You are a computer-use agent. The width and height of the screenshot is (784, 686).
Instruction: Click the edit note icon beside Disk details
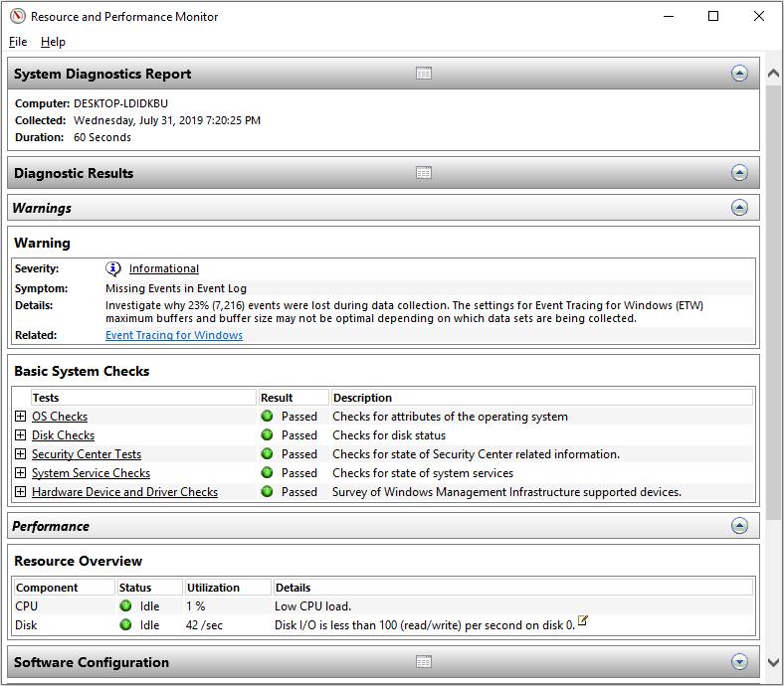(582, 620)
